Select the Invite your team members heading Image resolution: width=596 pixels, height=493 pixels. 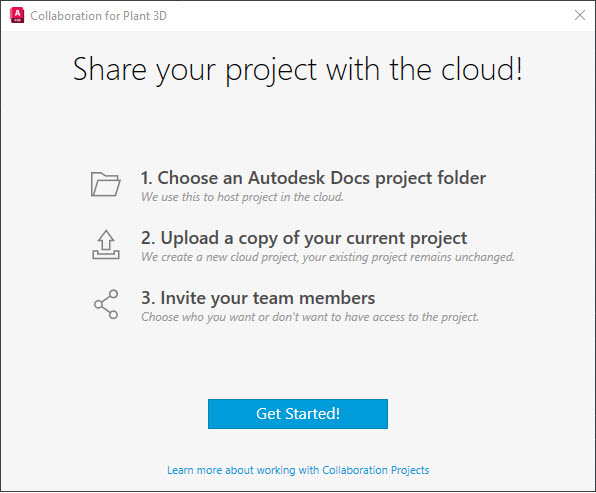(x=258, y=298)
